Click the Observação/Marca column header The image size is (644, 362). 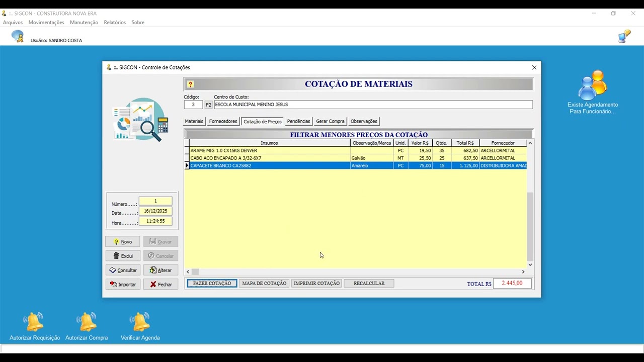pyautogui.click(x=372, y=143)
